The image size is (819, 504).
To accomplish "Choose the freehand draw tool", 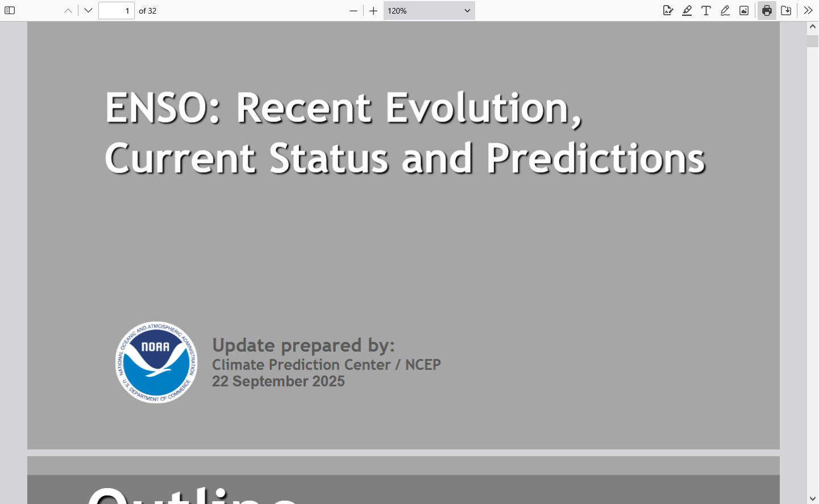I will click(725, 10).
